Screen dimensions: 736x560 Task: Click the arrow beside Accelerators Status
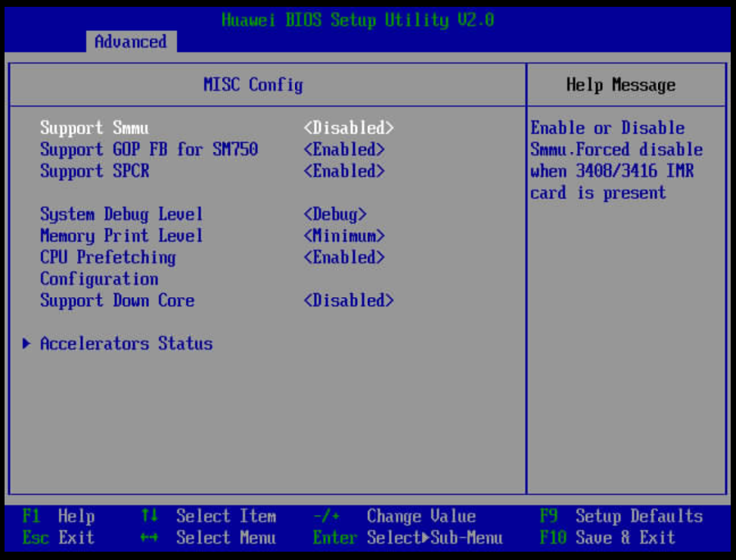[x=26, y=344]
